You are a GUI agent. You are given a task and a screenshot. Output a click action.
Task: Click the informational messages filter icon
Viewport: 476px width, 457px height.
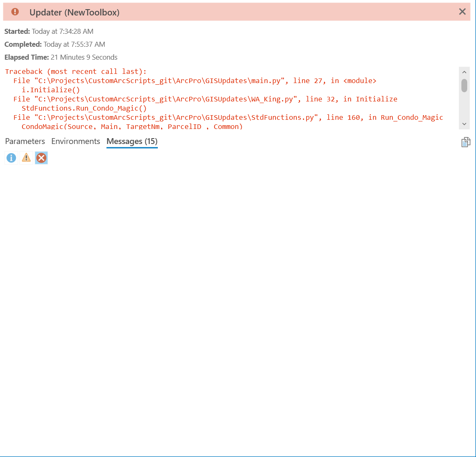coord(11,158)
